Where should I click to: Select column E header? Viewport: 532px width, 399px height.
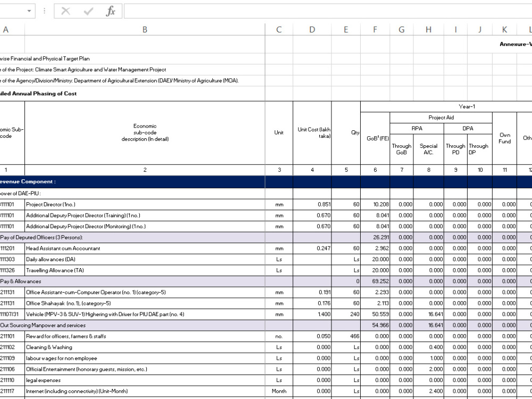[x=346, y=29]
